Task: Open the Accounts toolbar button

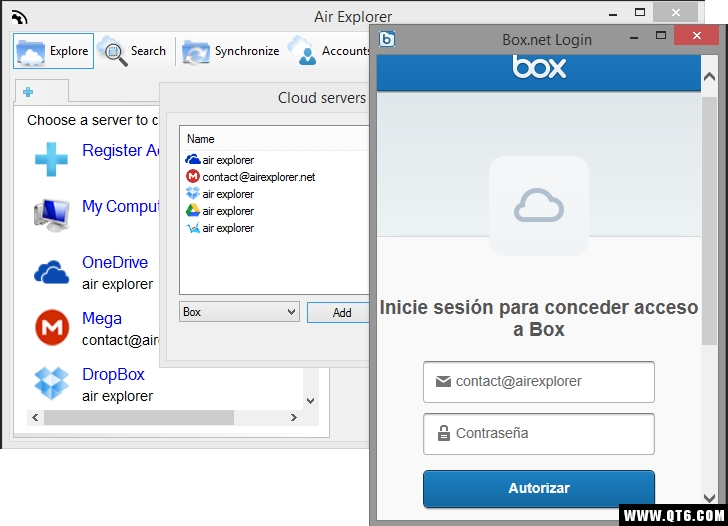Action: (328, 51)
